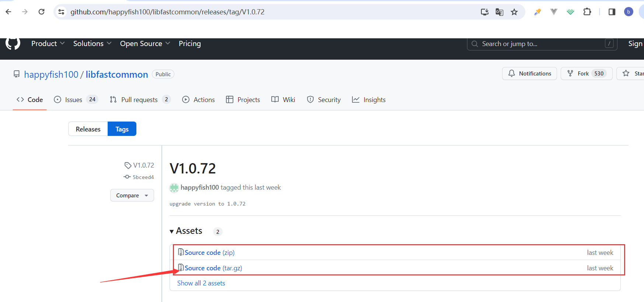Click the browser forward arrow
The width and height of the screenshot is (644, 302).
point(25,12)
